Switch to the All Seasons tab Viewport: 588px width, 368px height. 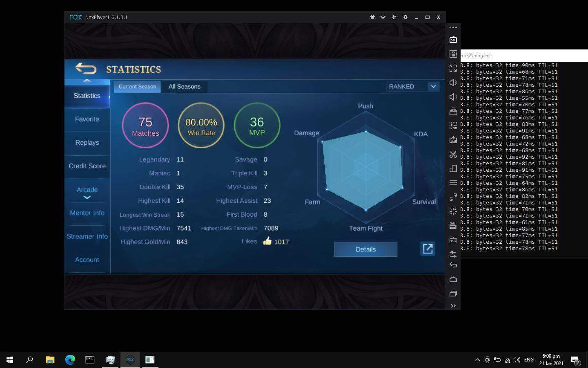[185, 87]
